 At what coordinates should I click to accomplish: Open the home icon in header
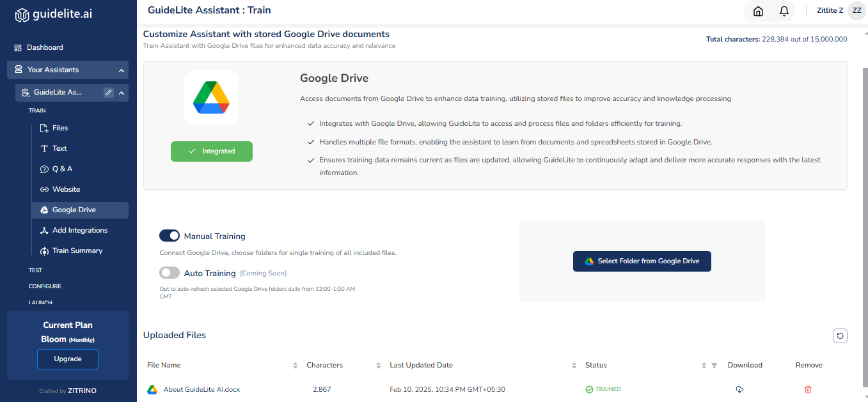(x=758, y=11)
